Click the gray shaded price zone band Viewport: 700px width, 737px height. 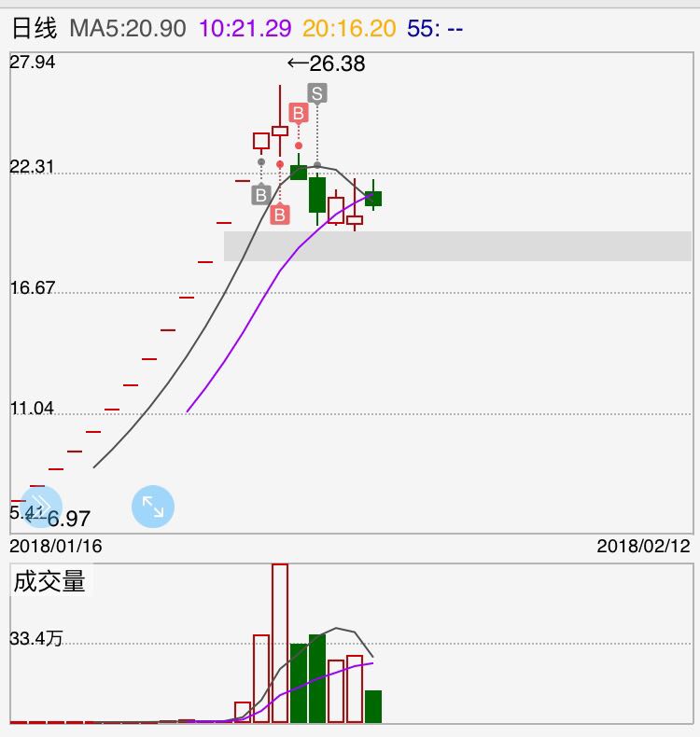(457, 246)
